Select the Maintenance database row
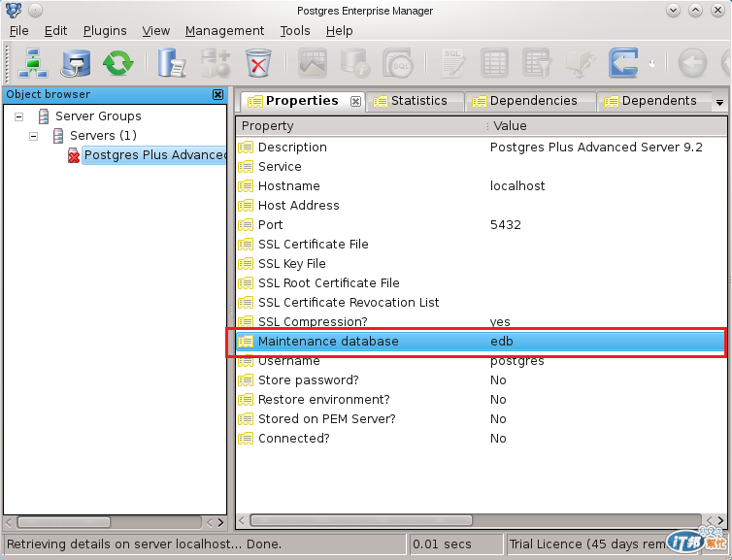The width and height of the screenshot is (732, 560). (x=481, y=342)
